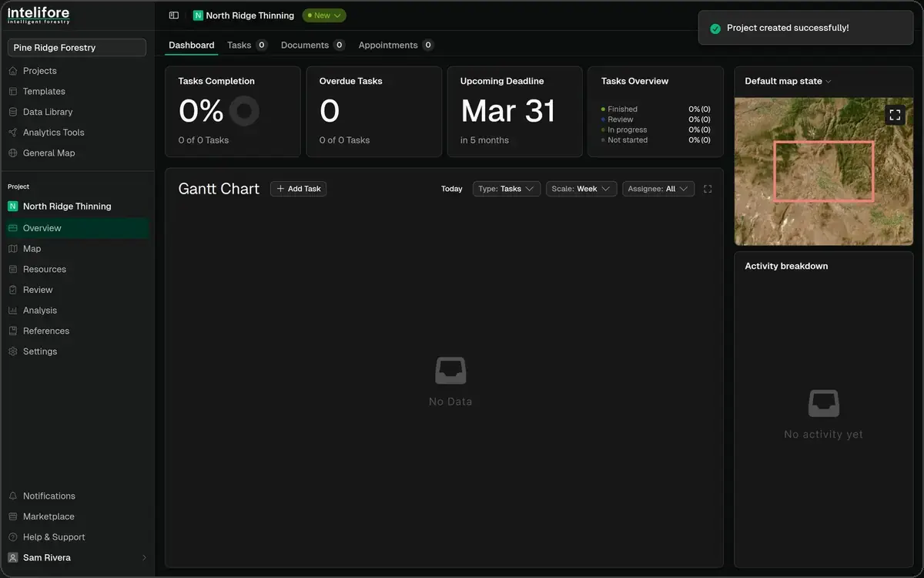Click the Data Library database icon
The height and width of the screenshot is (578, 924).
(x=13, y=112)
